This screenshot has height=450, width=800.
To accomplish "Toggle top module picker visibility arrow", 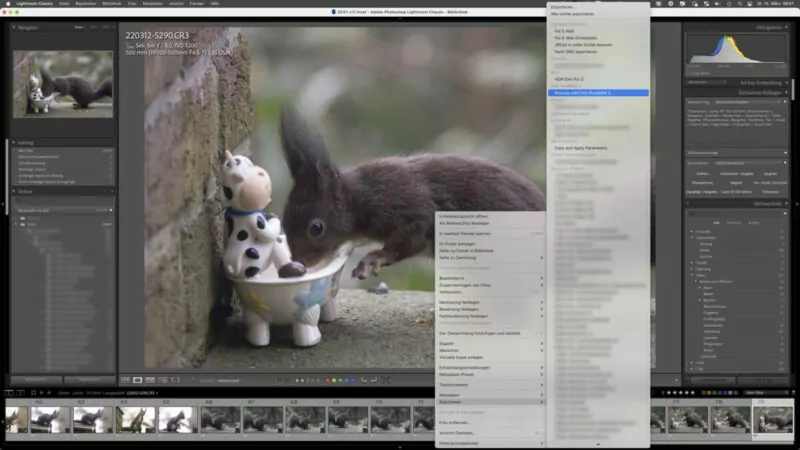I will 400,19.
